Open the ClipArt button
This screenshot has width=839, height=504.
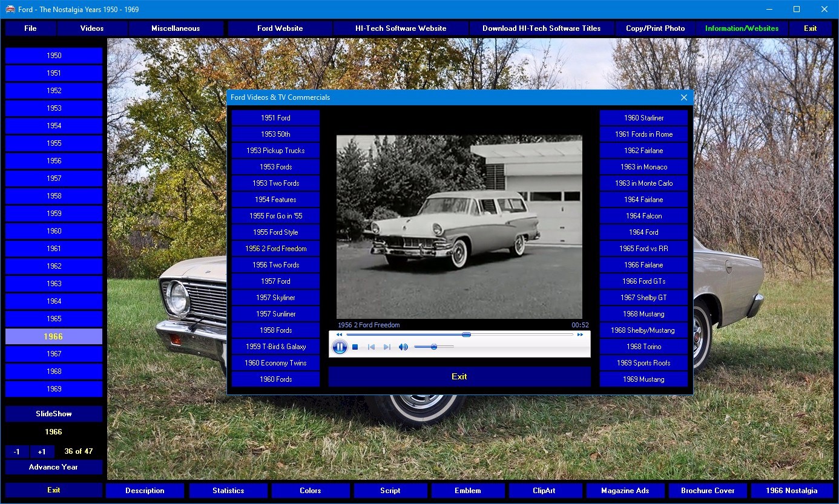[x=545, y=491]
